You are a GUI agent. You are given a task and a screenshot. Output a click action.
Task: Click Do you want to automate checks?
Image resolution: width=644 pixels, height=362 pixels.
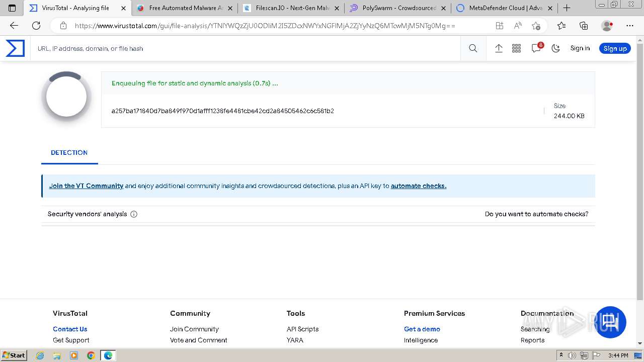(x=536, y=214)
